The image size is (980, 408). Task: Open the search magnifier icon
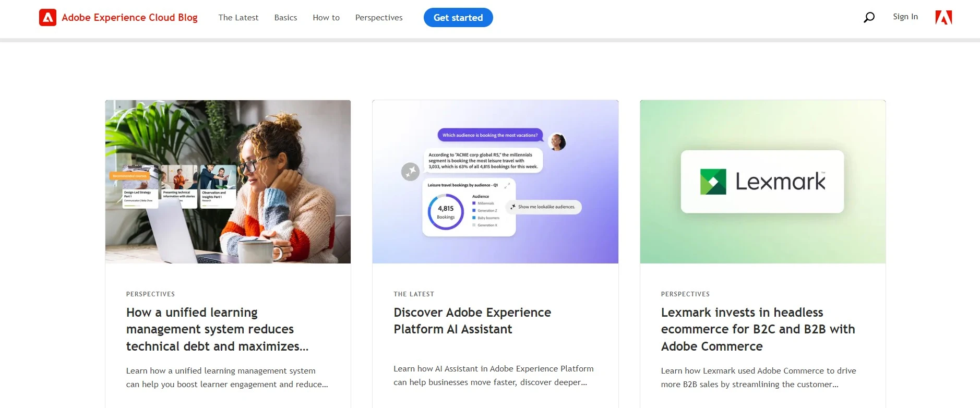coord(869,17)
